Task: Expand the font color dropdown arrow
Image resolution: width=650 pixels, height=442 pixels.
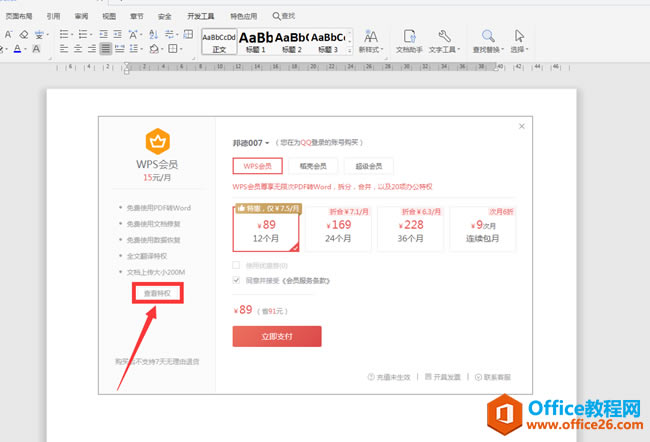Action: 26,49
